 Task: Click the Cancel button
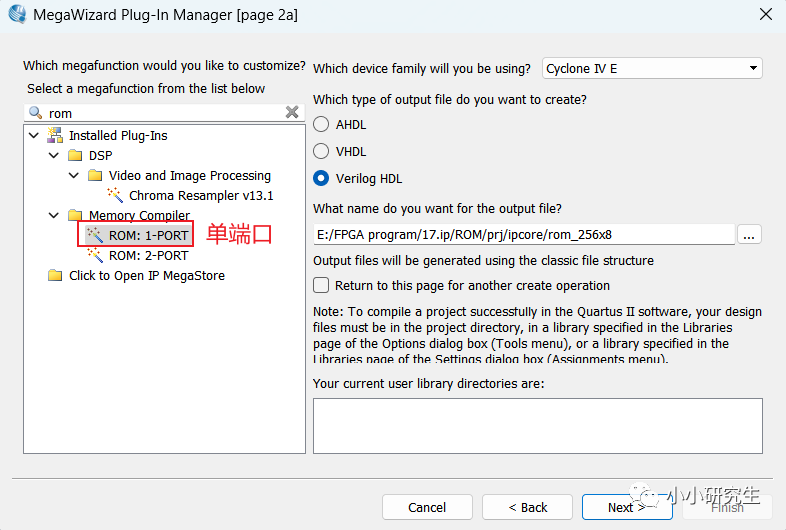(x=427, y=507)
